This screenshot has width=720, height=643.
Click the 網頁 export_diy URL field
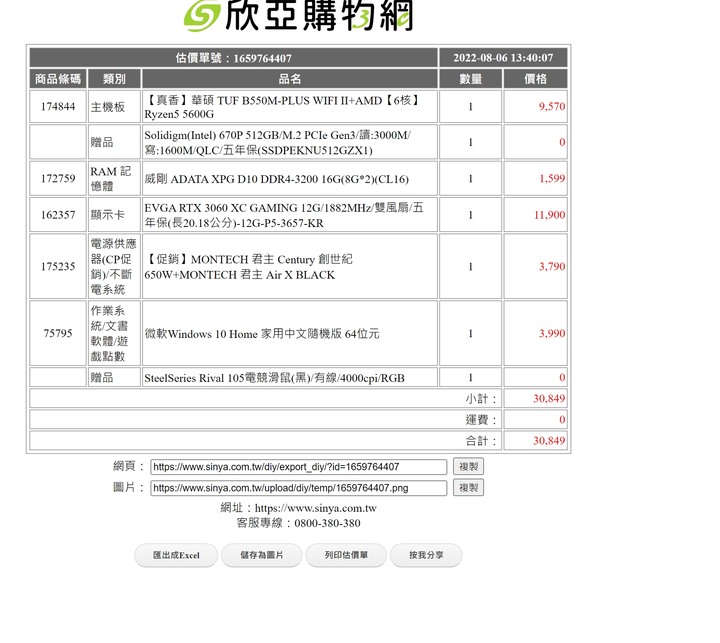(298, 467)
